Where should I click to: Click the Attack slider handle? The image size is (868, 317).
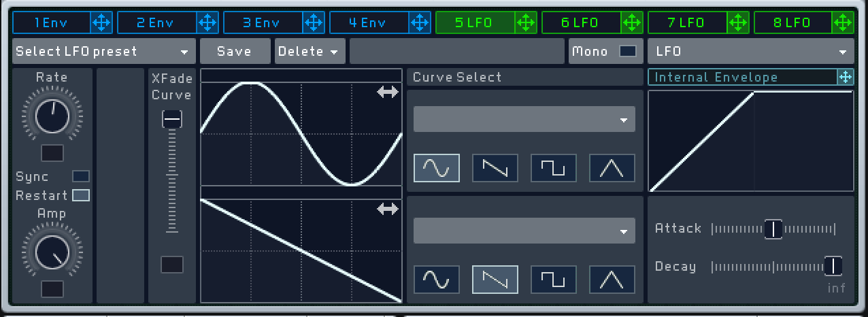click(x=773, y=229)
